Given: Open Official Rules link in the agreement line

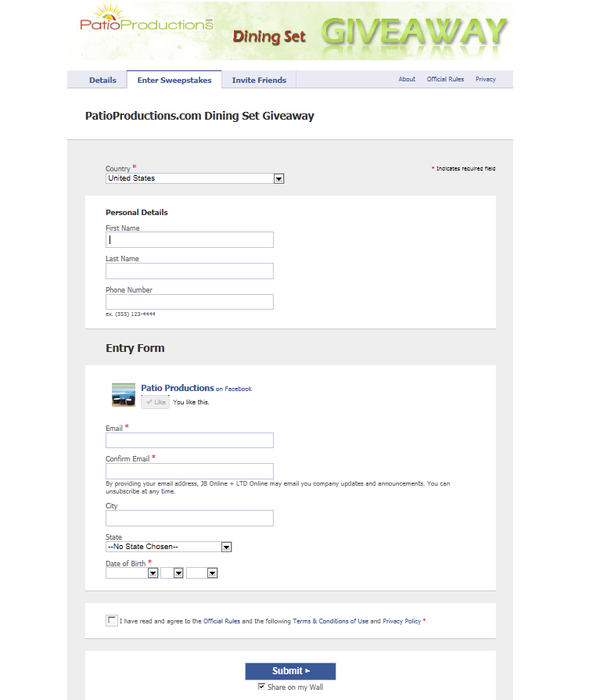Looking at the screenshot, I should pos(221,621).
